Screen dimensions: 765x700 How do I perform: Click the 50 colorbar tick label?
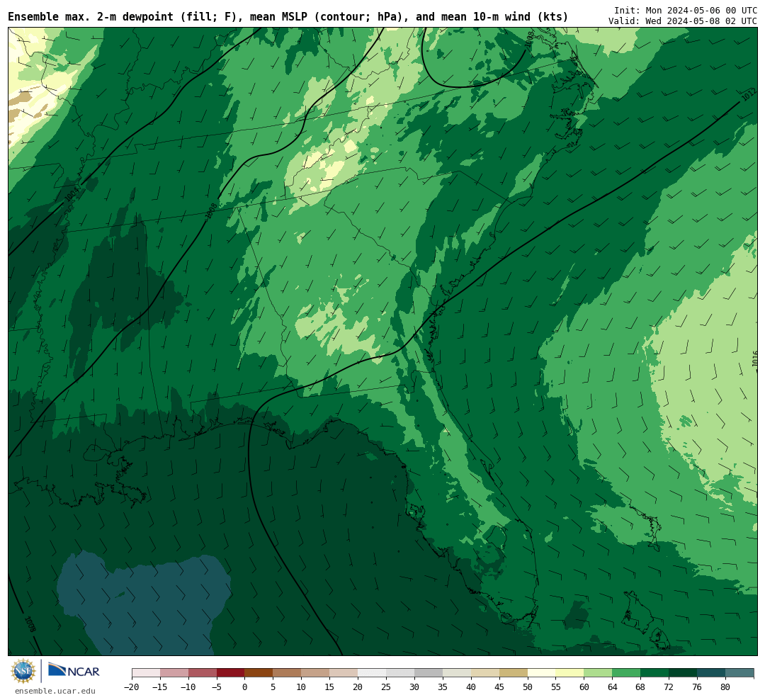tap(528, 687)
